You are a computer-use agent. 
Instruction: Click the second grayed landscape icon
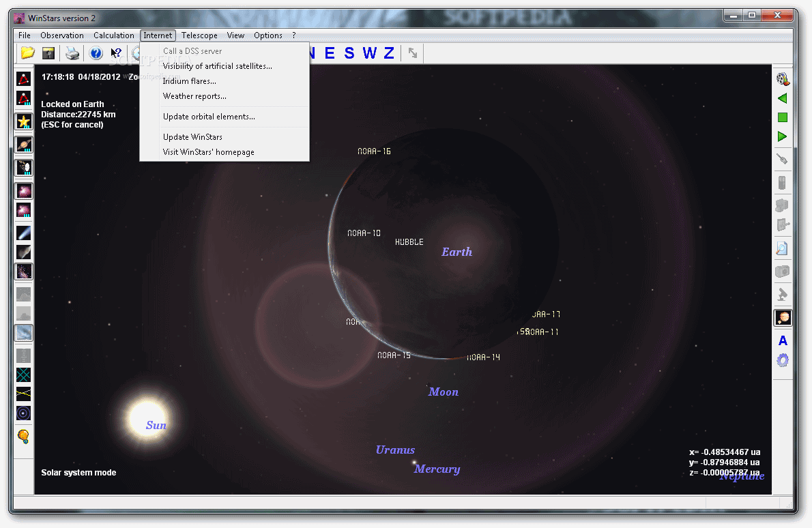tap(23, 313)
